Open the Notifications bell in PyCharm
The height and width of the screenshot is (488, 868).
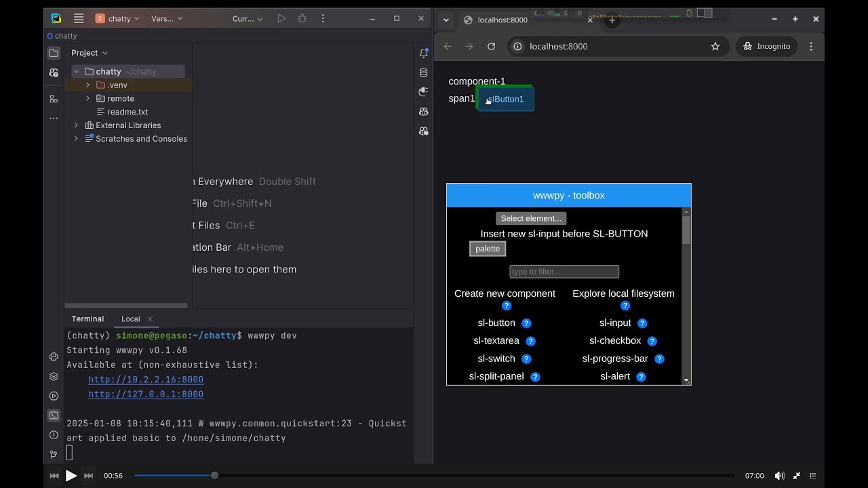point(424,53)
